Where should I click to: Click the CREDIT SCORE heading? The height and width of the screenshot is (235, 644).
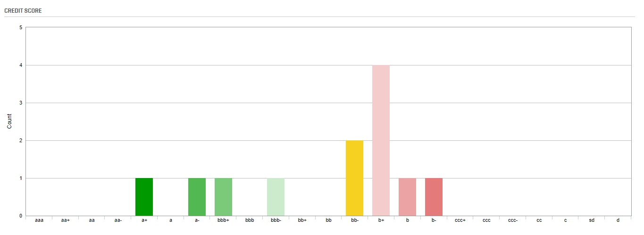(x=23, y=10)
